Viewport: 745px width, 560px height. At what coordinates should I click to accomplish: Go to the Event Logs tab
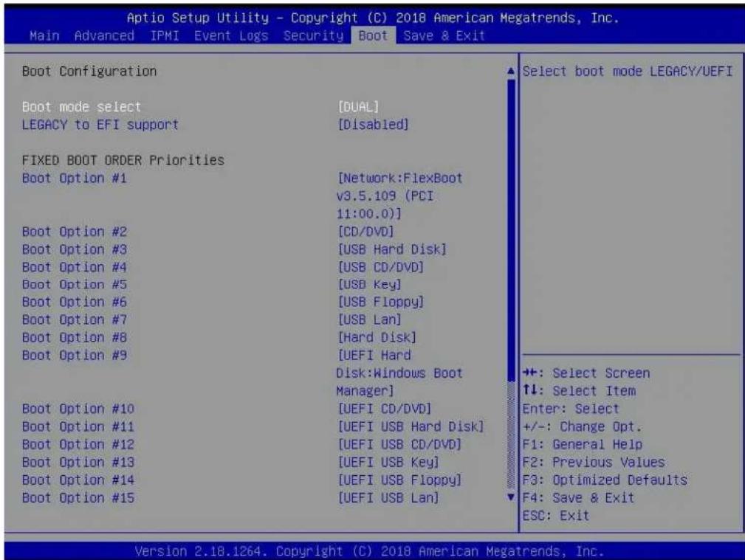(231, 35)
